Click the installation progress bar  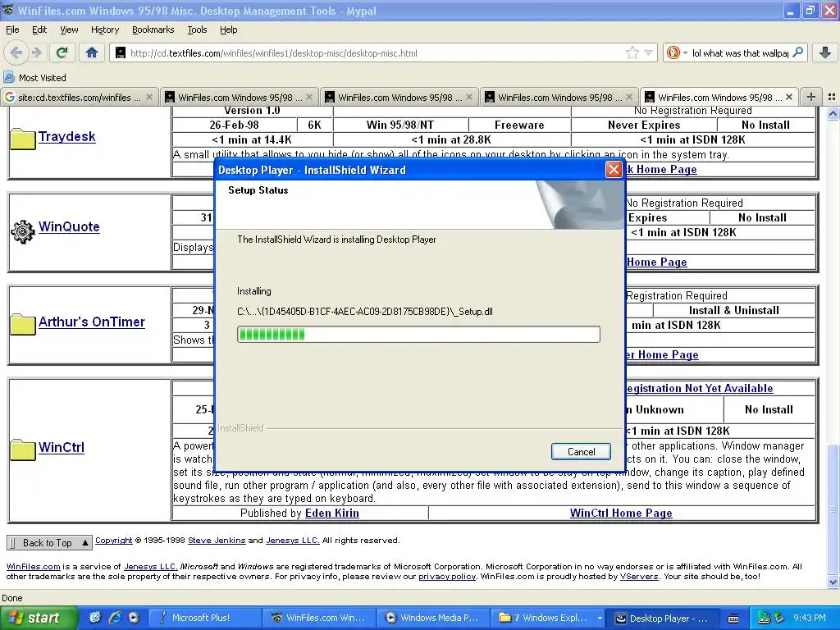click(x=418, y=335)
